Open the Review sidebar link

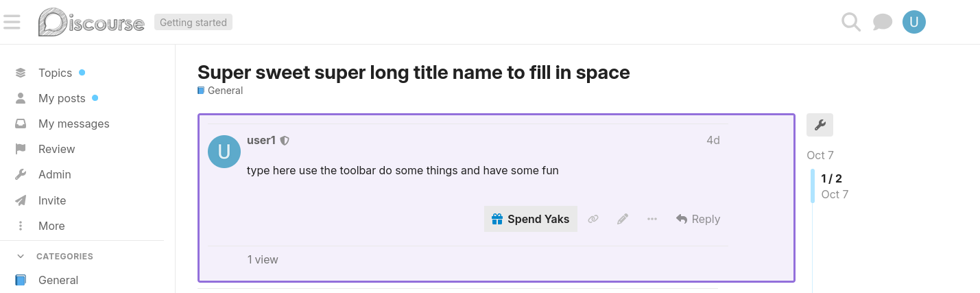(x=56, y=149)
